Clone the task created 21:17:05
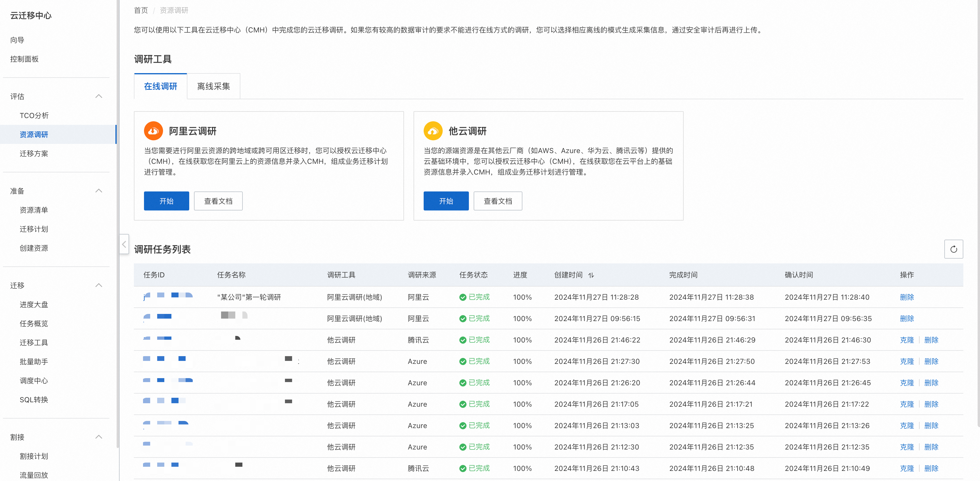 coord(907,404)
